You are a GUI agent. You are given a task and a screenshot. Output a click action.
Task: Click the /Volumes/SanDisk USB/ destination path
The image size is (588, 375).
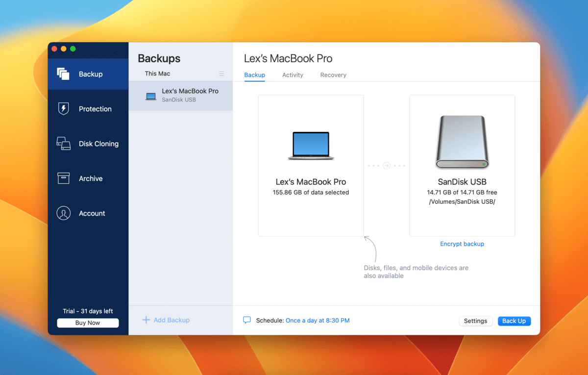click(462, 202)
